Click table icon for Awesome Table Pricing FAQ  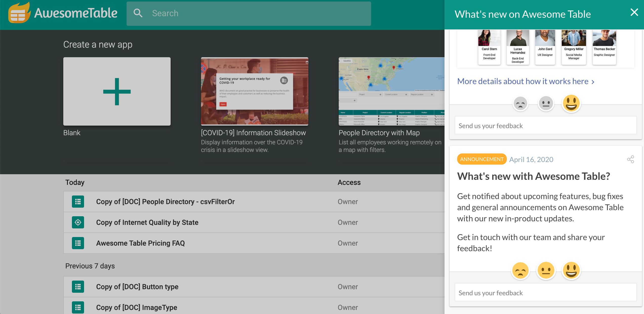tap(78, 243)
